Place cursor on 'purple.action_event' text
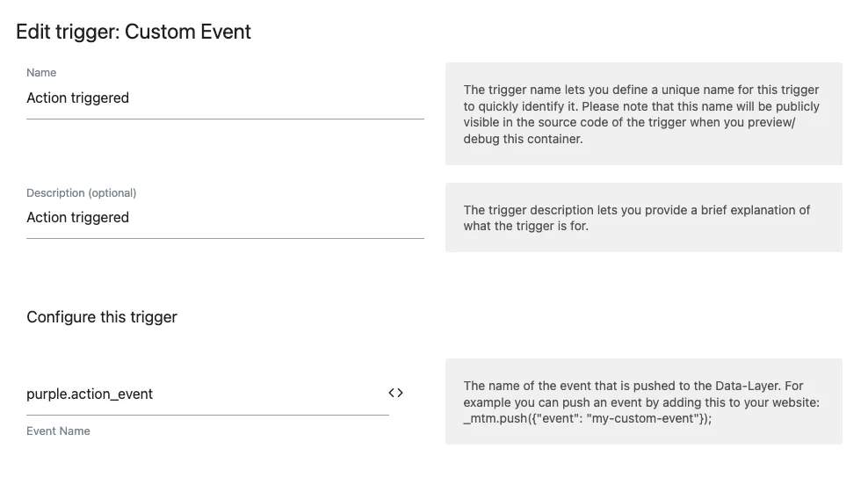 (x=90, y=394)
